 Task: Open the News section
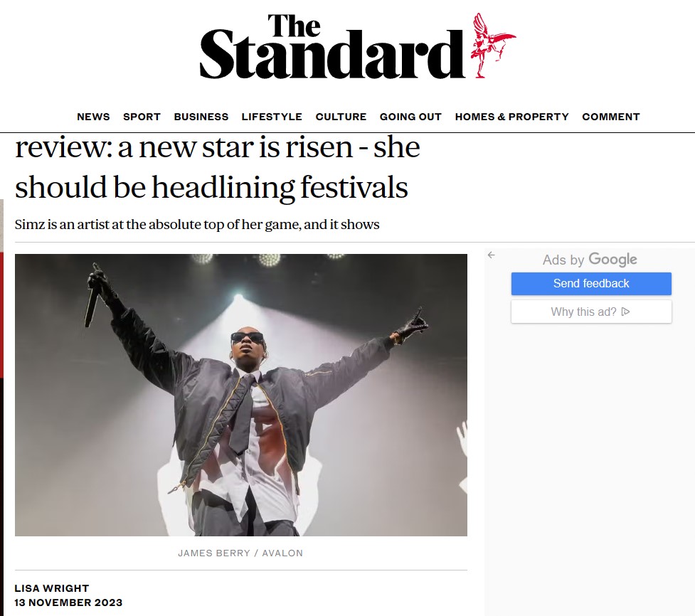[93, 117]
